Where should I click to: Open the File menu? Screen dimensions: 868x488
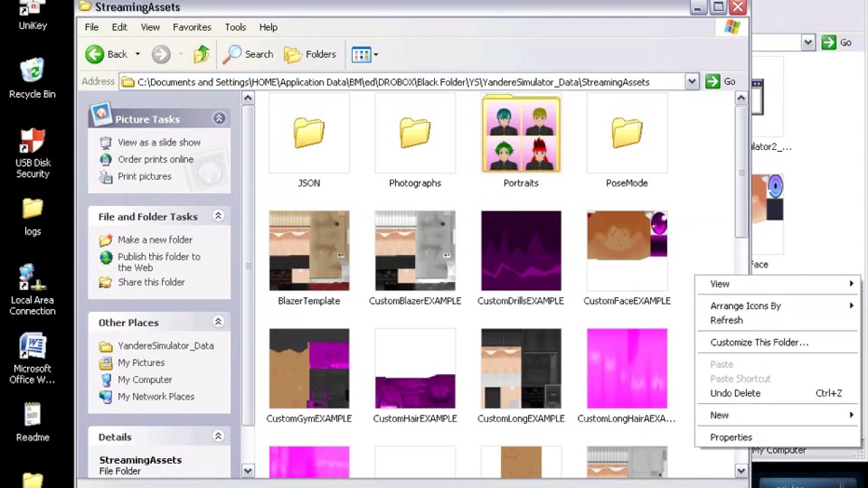92,27
